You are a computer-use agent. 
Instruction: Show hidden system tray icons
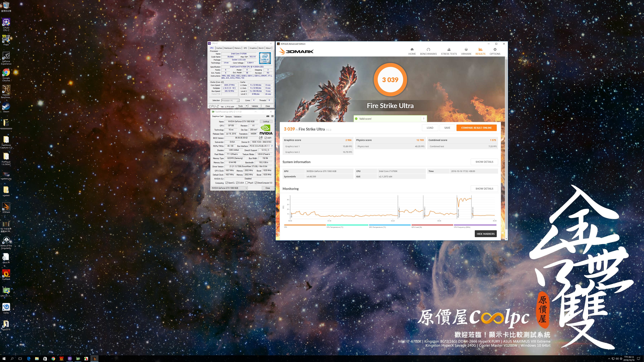pos(609,359)
